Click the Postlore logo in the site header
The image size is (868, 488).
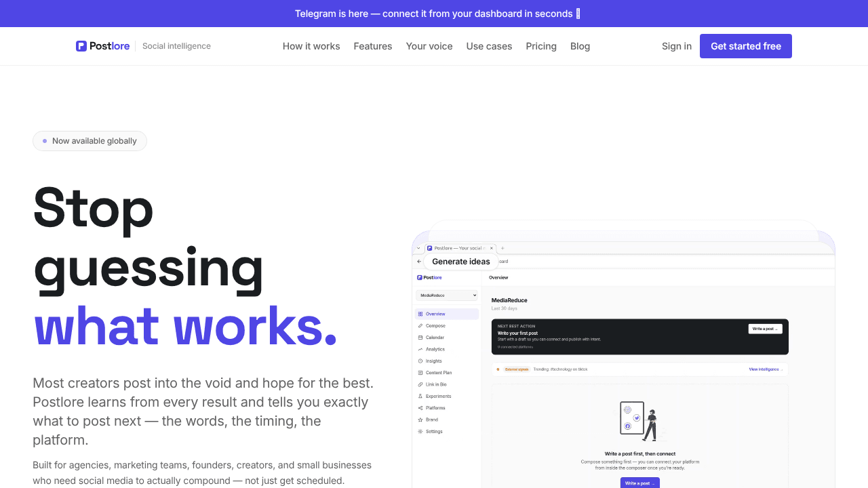(x=102, y=46)
